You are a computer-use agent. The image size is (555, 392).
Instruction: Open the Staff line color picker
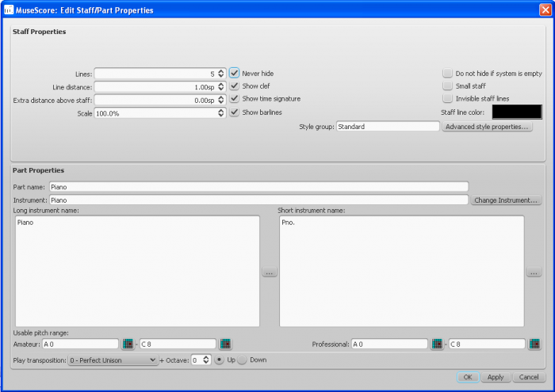coord(517,112)
